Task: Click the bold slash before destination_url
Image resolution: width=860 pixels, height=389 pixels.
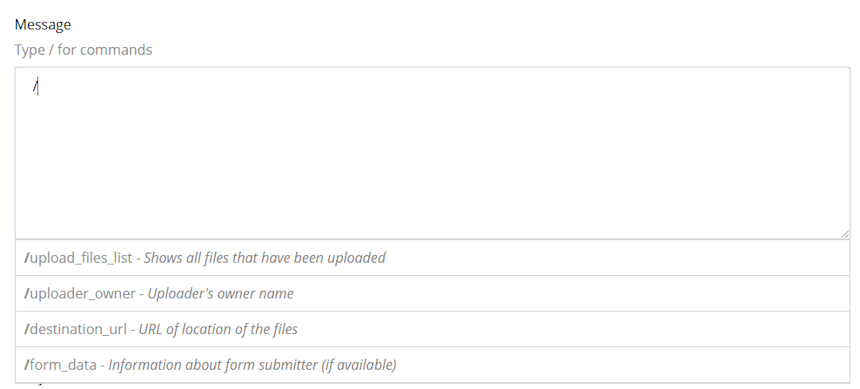Action: [x=26, y=329]
